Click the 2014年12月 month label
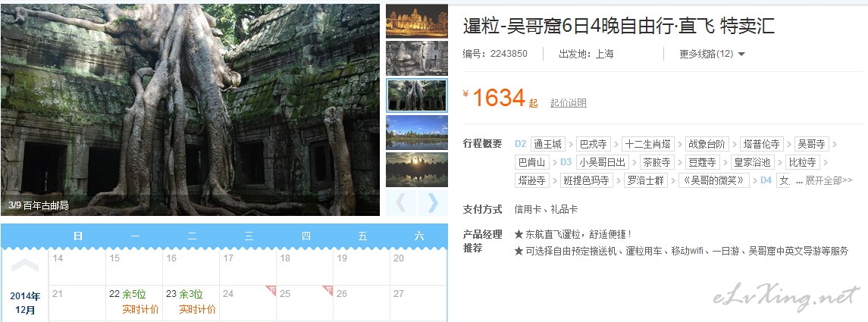Viewport: 868px width, 322px height. [x=25, y=302]
